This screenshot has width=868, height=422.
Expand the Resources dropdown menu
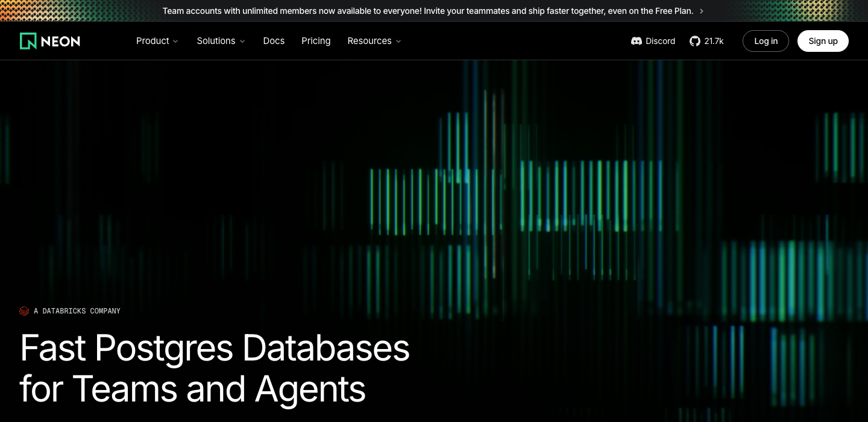tap(374, 41)
